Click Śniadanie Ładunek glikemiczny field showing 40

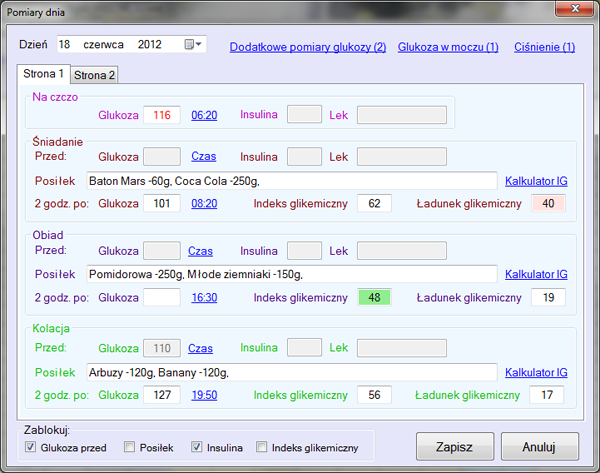pos(548,203)
